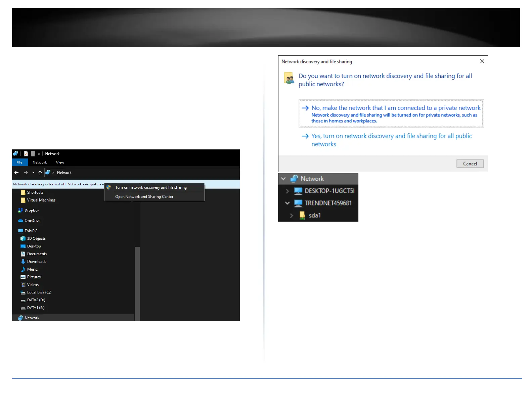Screen dimensions: 532x411
Task: Collapse the TRENDNET459681 node
Action: click(x=287, y=203)
